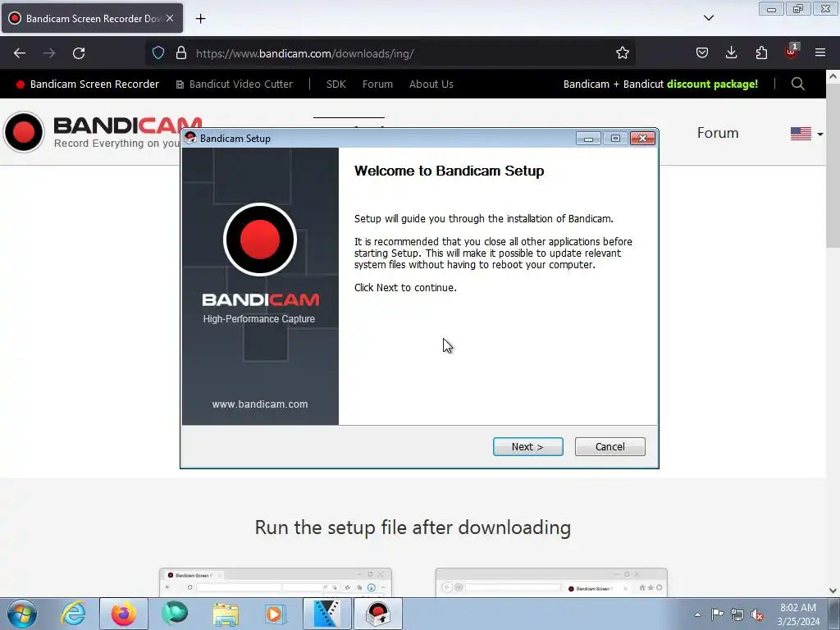Click Next in Bandicam Setup

pos(527,447)
